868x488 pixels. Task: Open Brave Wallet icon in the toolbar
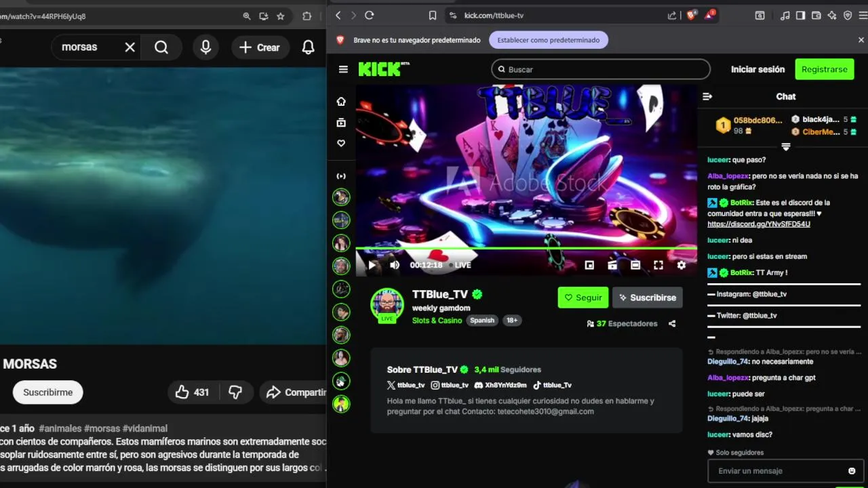[816, 16]
